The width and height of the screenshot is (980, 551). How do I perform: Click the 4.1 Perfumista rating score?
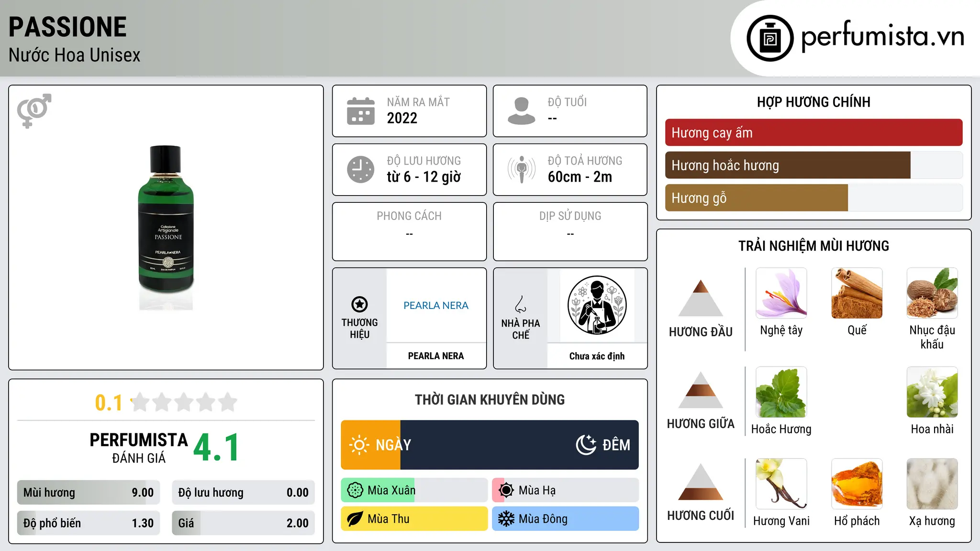coord(216,448)
